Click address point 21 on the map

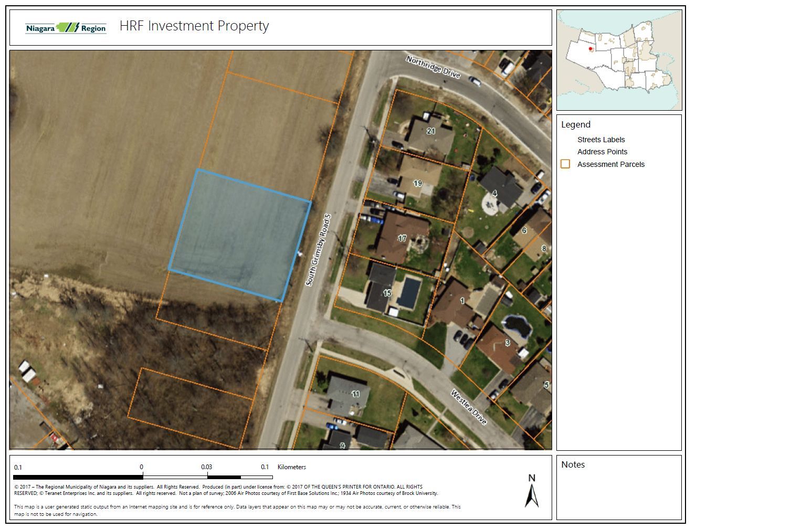click(x=431, y=131)
